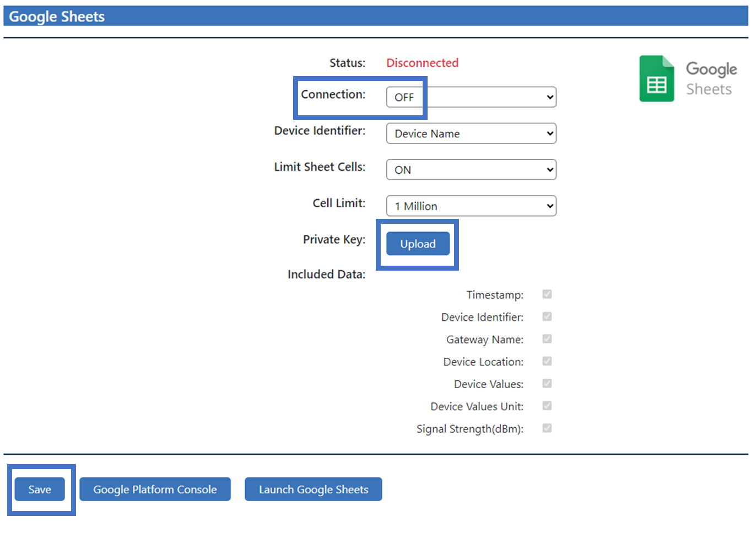Expand the Cell Limit dropdown
The width and height of the screenshot is (756, 554).
tap(471, 206)
